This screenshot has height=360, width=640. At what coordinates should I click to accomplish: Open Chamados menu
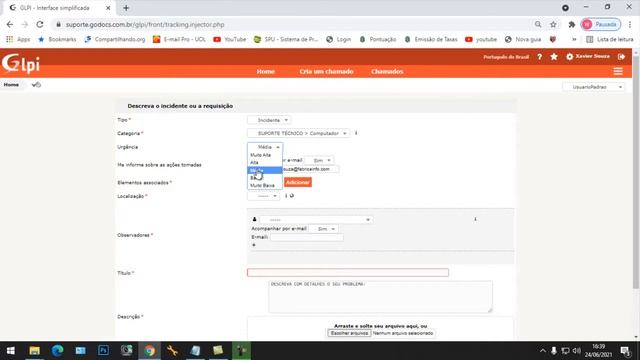(x=387, y=71)
